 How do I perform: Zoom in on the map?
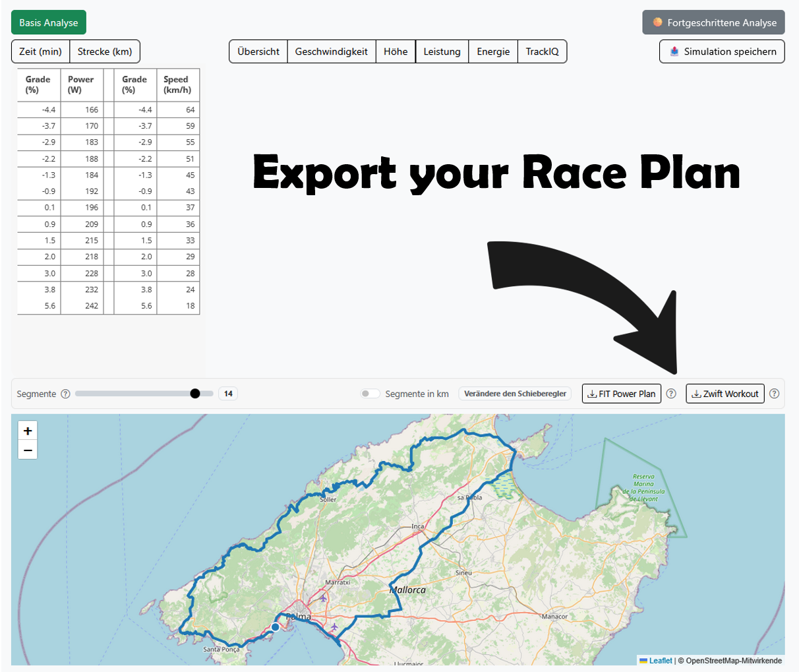[28, 431]
